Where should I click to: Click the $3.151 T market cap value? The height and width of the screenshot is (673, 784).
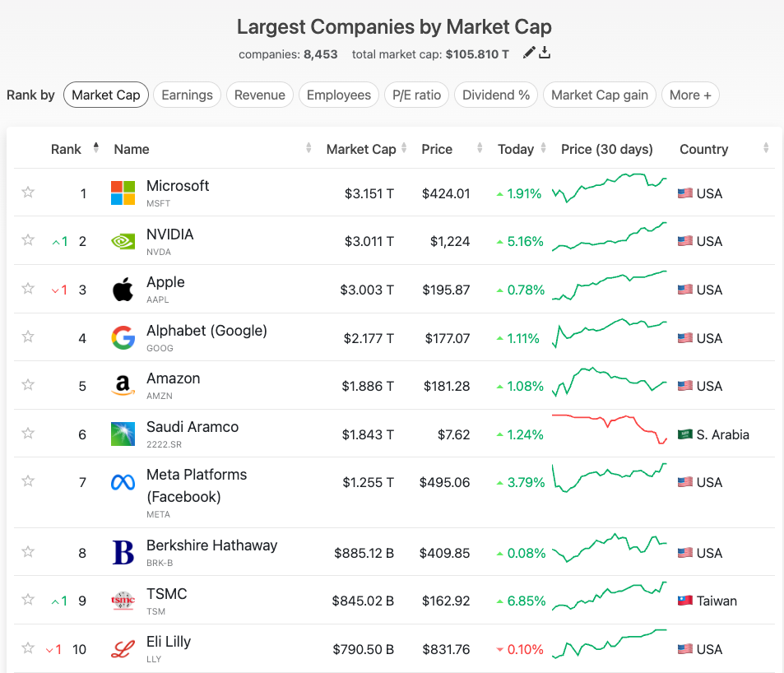click(369, 193)
